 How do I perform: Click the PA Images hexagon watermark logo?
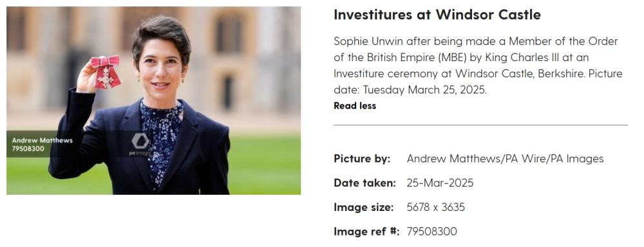coord(140,141)
